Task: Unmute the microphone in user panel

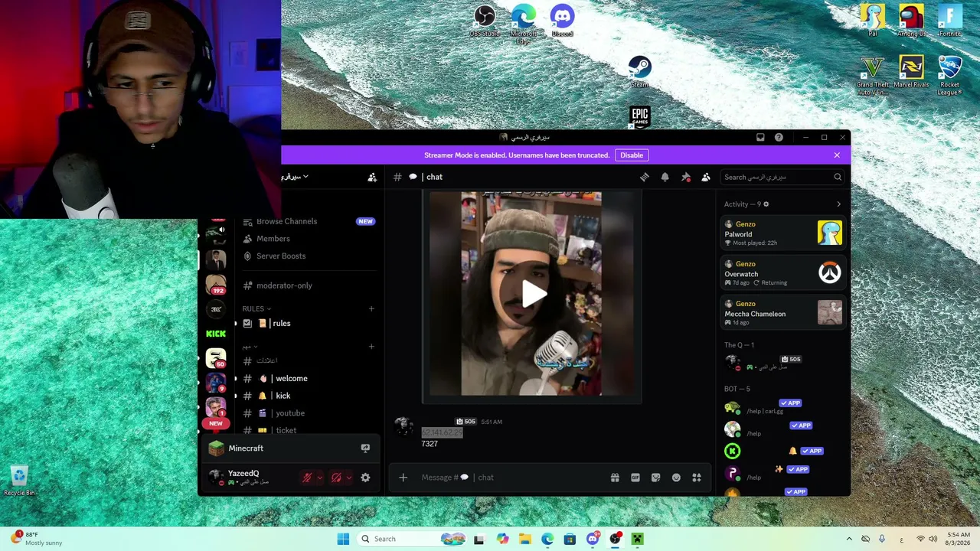Action: tap(307, 478)
